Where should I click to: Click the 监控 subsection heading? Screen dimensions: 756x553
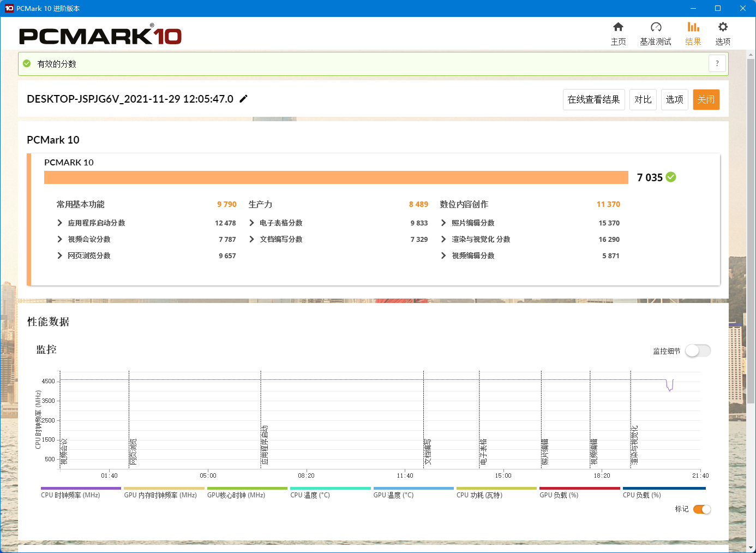(x=46, y=349)
